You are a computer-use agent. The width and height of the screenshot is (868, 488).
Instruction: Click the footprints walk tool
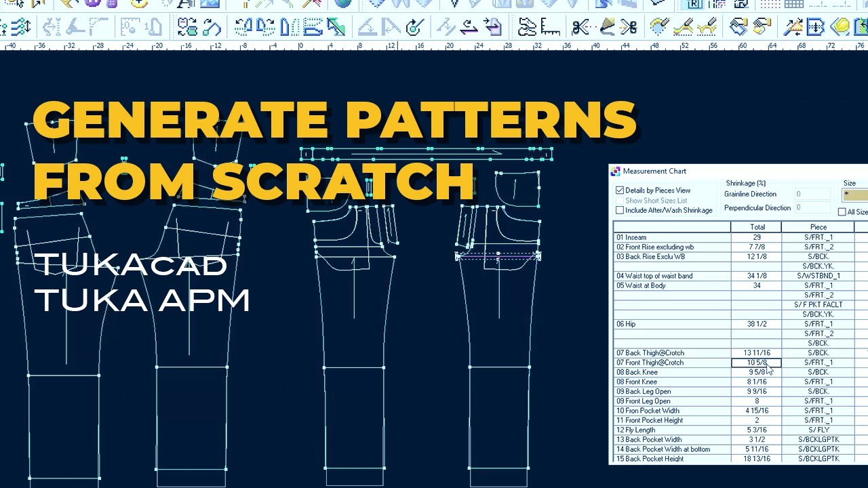tap(527, 27)
